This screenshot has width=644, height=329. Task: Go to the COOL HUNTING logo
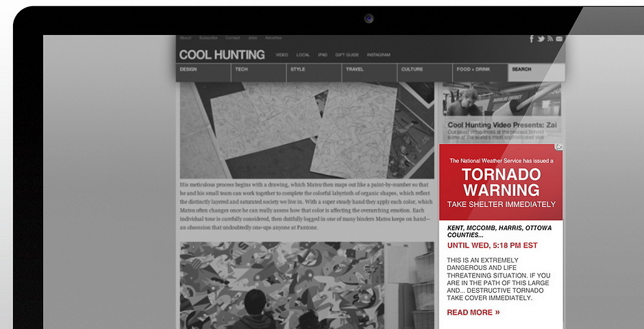(x=222, y=55)
